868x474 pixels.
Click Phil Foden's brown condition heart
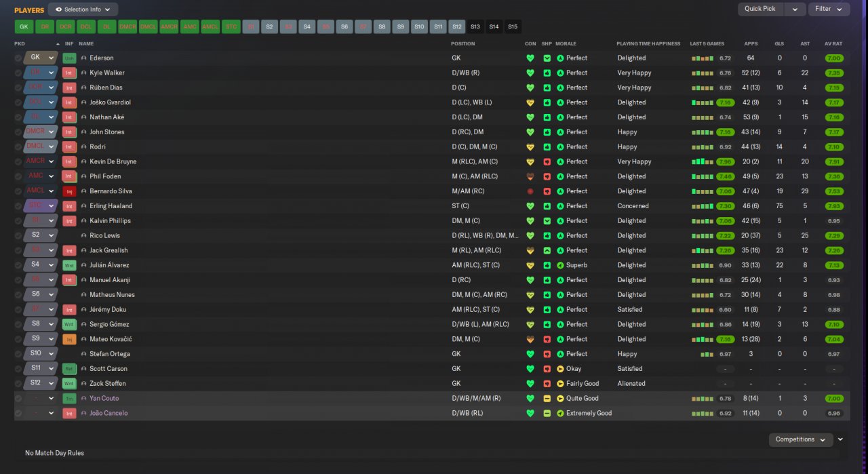pyautogui.click(x=530, y=176)
